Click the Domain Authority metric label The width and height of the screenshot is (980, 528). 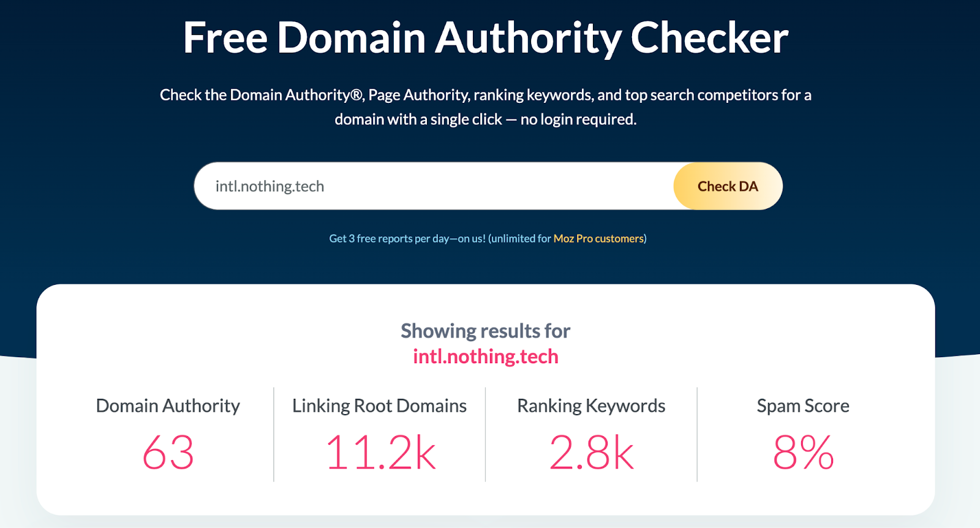click(168, 405)
